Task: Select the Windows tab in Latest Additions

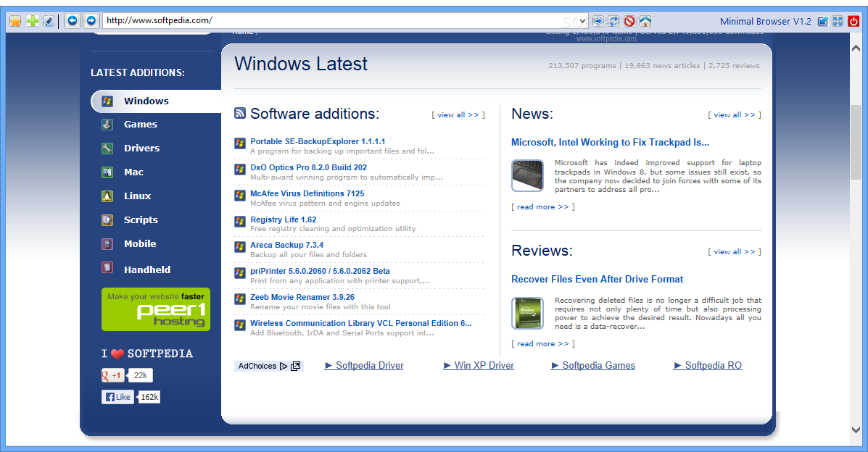Action: click(156, 101)
